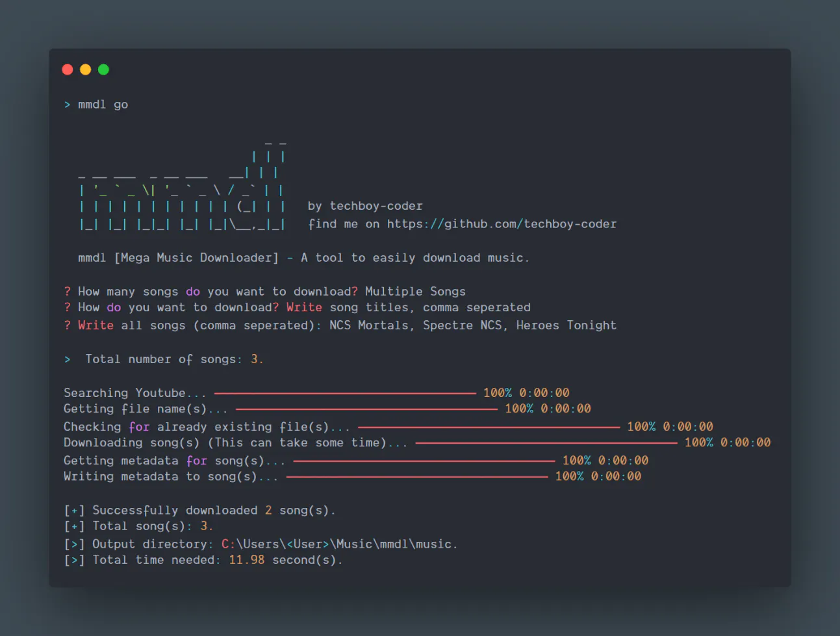Click the [+] marker beside 'Successfully downloaded'

[74, 511]
